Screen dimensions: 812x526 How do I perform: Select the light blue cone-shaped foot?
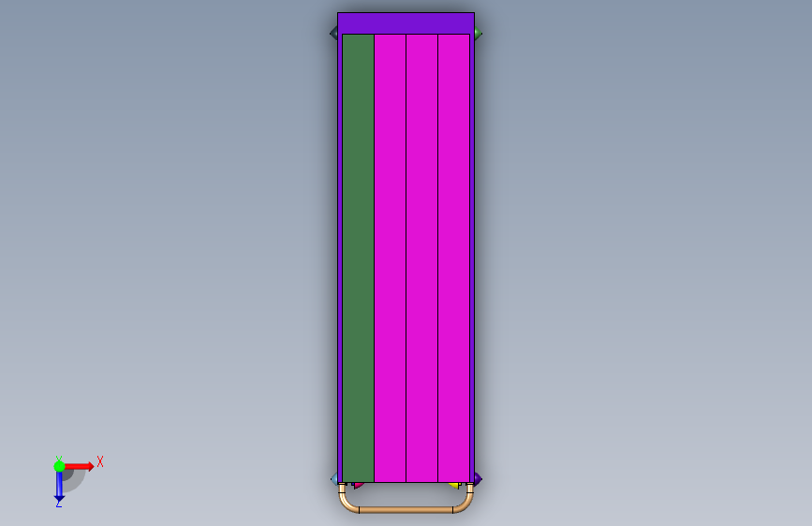[333, 479]
